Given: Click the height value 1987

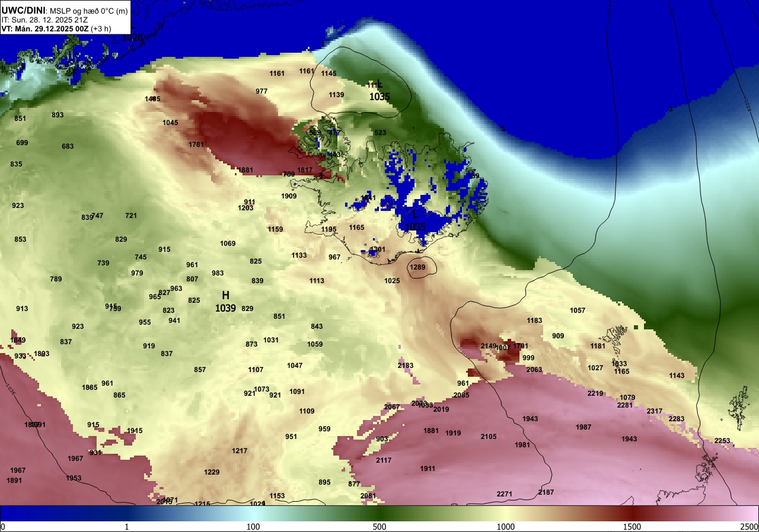Looking at the screenshot, I should tap(583, 427).
